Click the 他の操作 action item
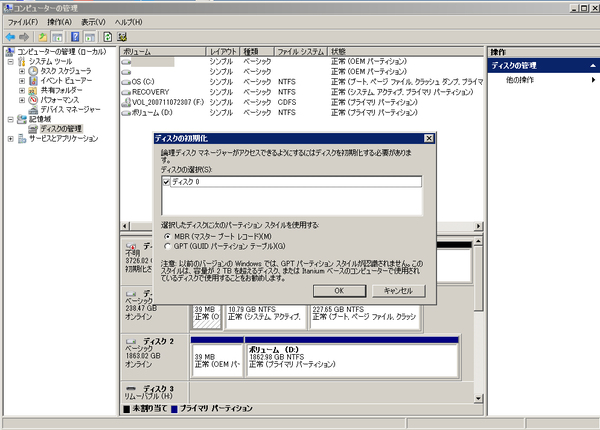Viewport: 600px width, 430px height. click(x=520, y=80)
